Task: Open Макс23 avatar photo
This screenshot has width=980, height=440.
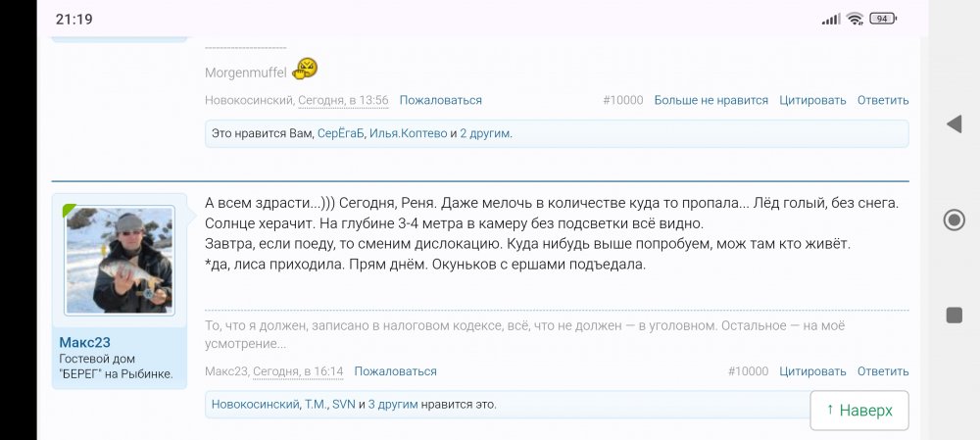Action: pyautogui.click(x=119, y=263)
